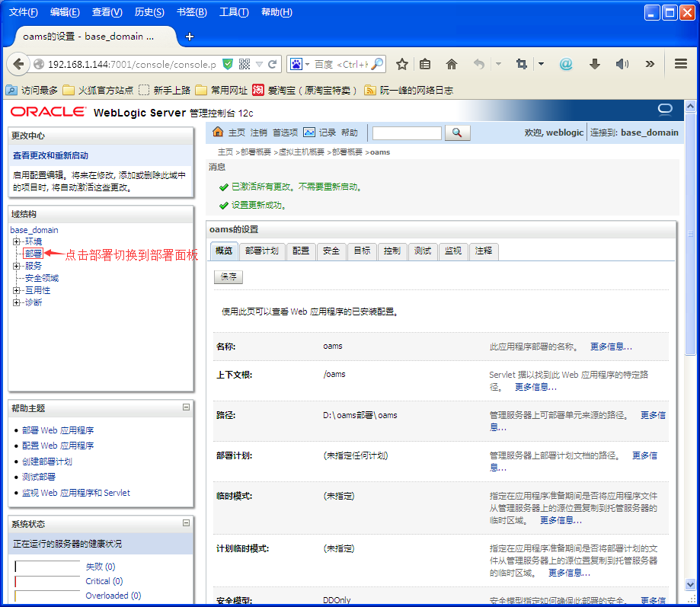This screenshot has height=607, width=700.
Task: Click the console search magnifier button
Action: point(457,133)
